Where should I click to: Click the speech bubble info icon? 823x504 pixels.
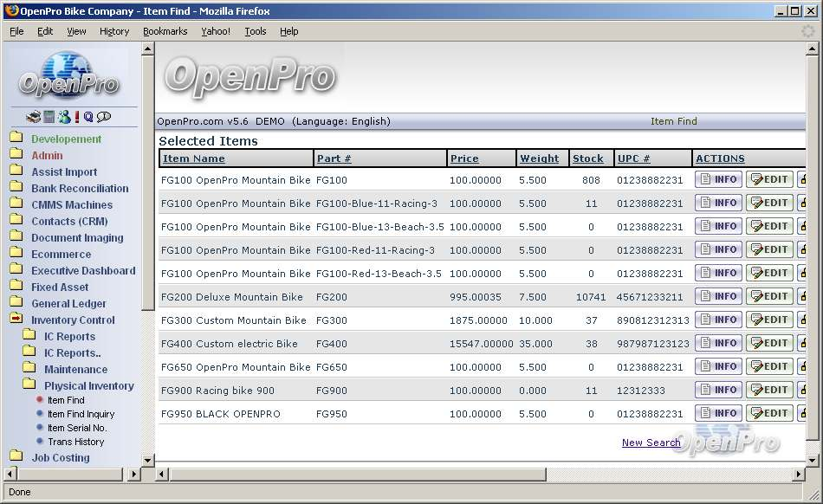(x=104, y=117)
